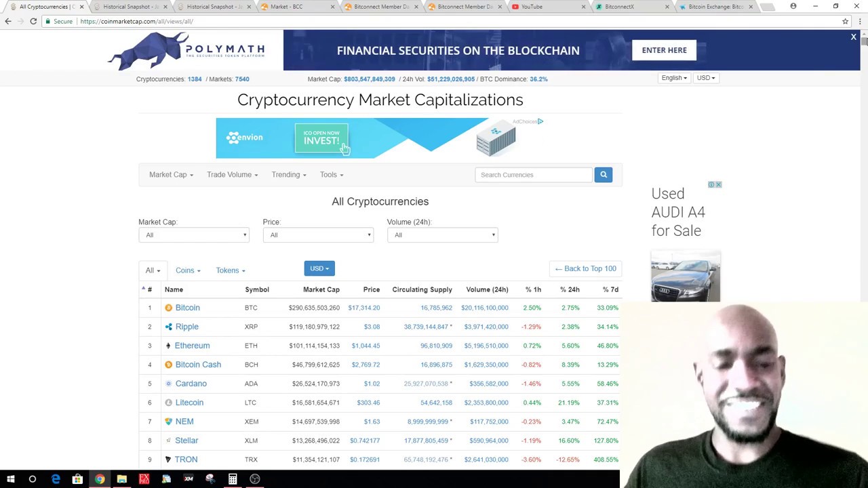Close the Audi A4 ad via X icon

[718, 184]
